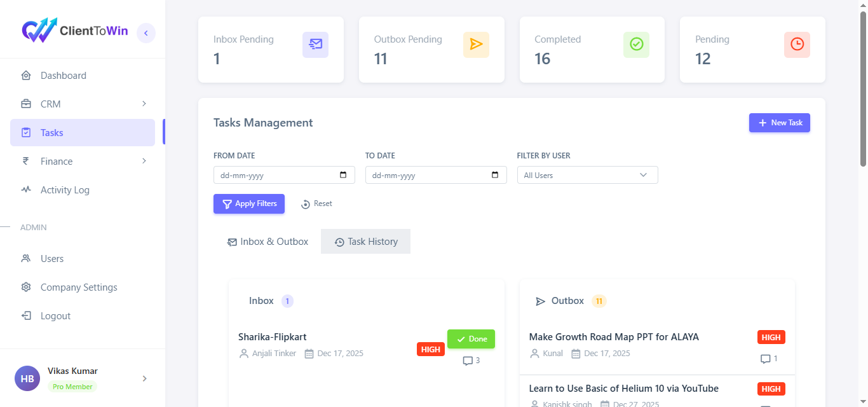Create a New Task
This screenshot has width=868, height=407.
pos(780,122)
